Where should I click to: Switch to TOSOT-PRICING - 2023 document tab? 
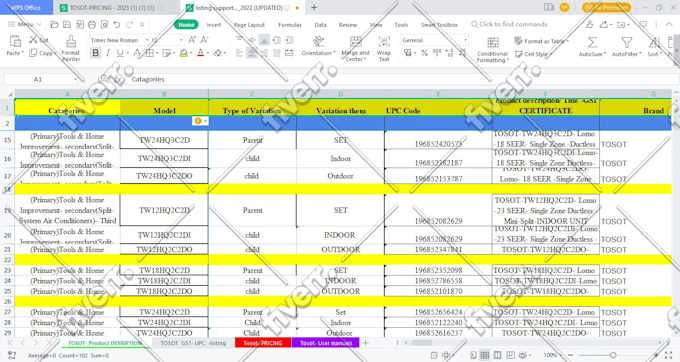pos(112,8)
